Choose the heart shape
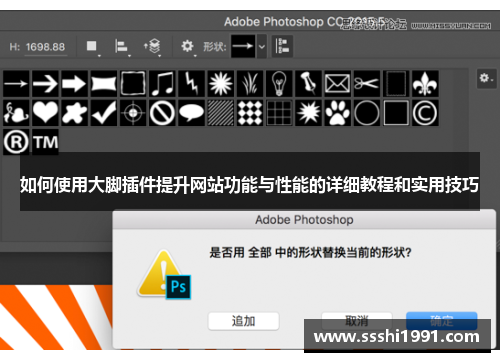The height and width of the screenshot is (362, 500). coord(45,113)
